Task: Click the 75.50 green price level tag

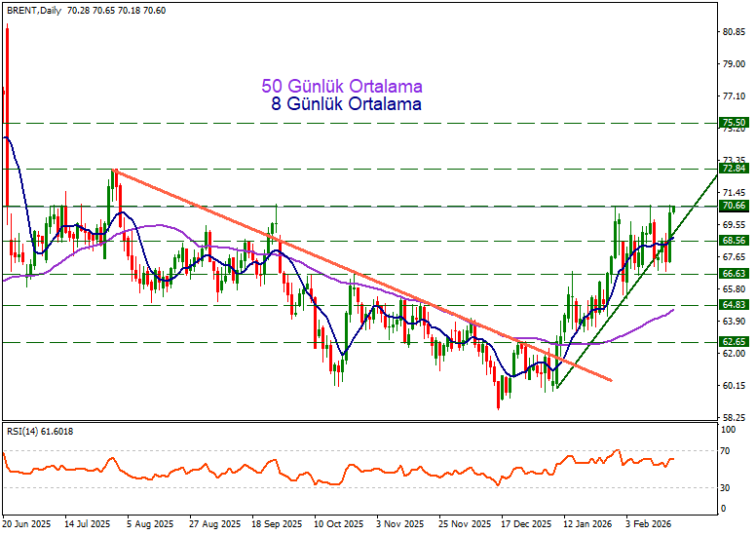Action: [734, 123]
